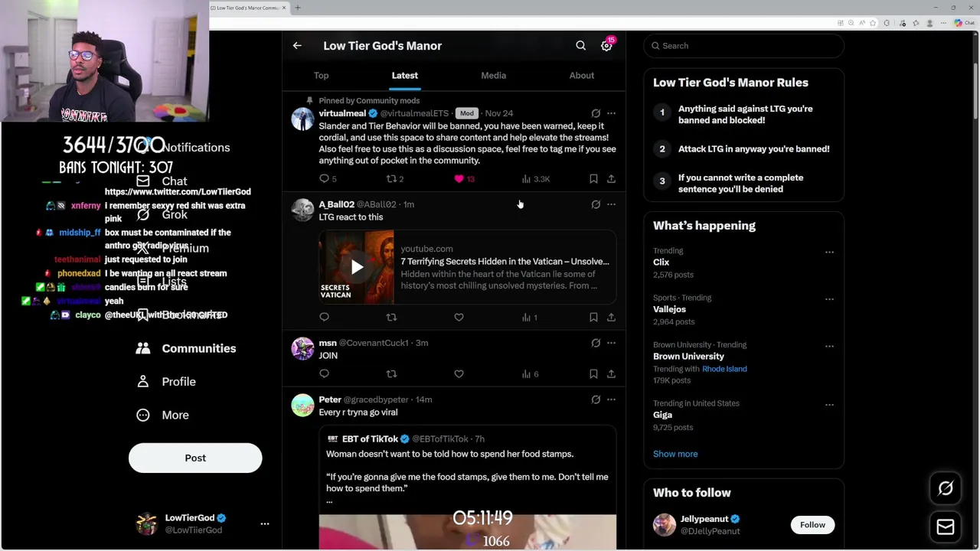980x551 pixels.
Task: Click Grok icon on A_Ball02's post
Action: 596,204
